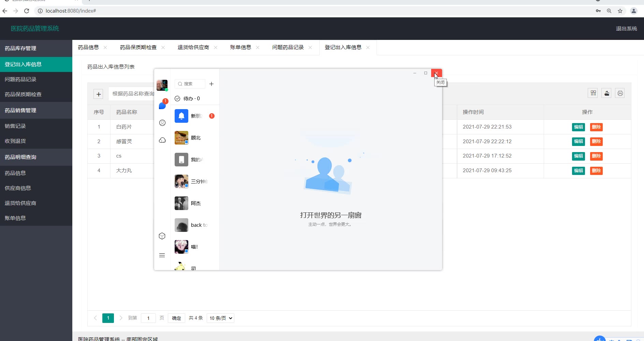Select page 1 in pagination
644x341 pixels.
click(x=108, y=318)
